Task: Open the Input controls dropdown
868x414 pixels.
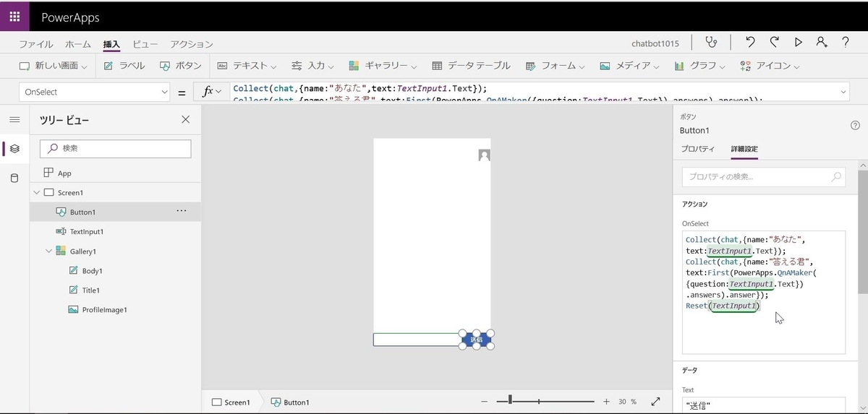Action: 312,66
